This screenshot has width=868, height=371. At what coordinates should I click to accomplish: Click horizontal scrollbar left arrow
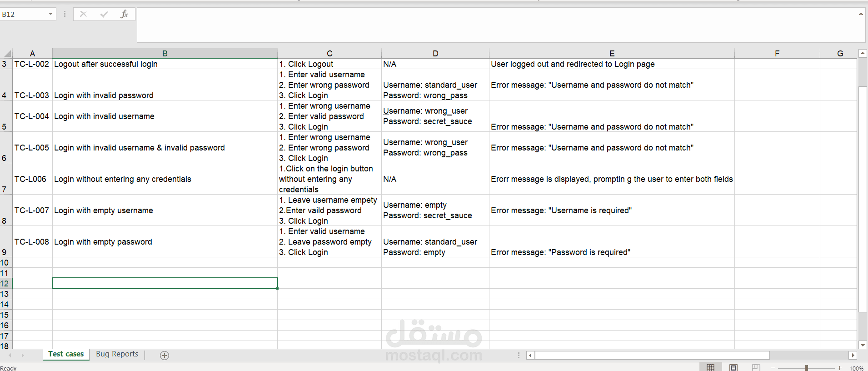coord(530,355)
